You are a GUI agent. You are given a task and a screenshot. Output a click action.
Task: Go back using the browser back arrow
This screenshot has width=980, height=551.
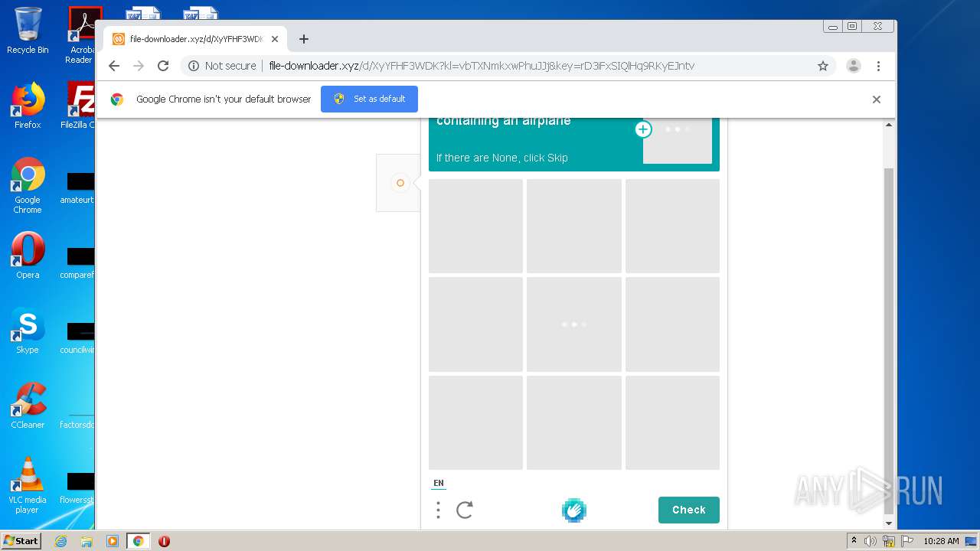[x=114, y=66]
